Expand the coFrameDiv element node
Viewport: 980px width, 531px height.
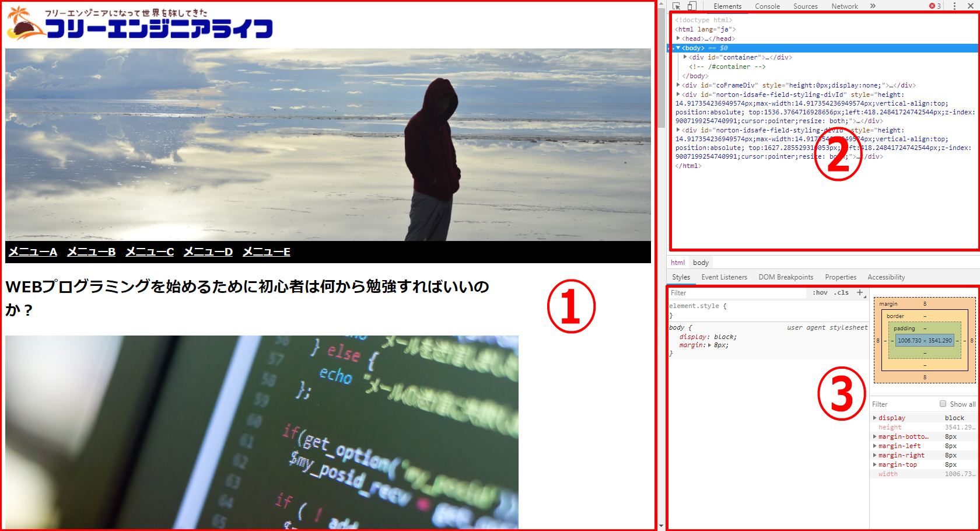click(x=678, y=85)
